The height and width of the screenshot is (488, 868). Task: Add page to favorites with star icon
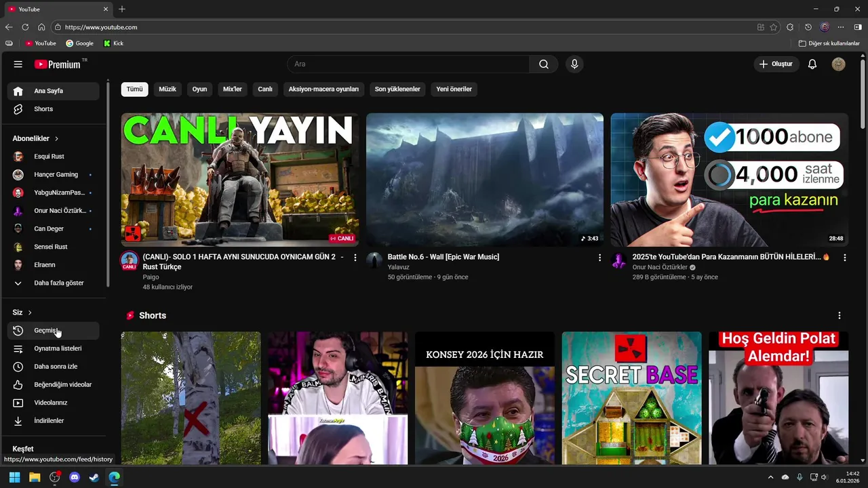[774, 27]
